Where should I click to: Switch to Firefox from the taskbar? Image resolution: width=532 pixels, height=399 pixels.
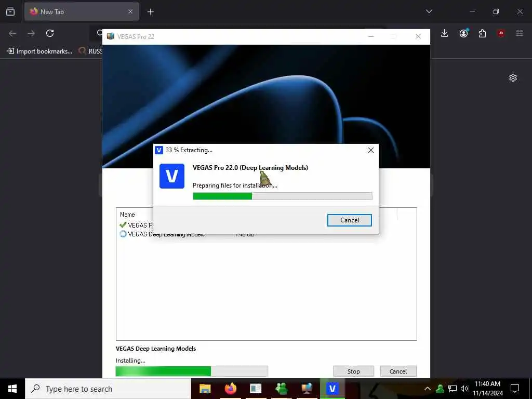[230, 389]
